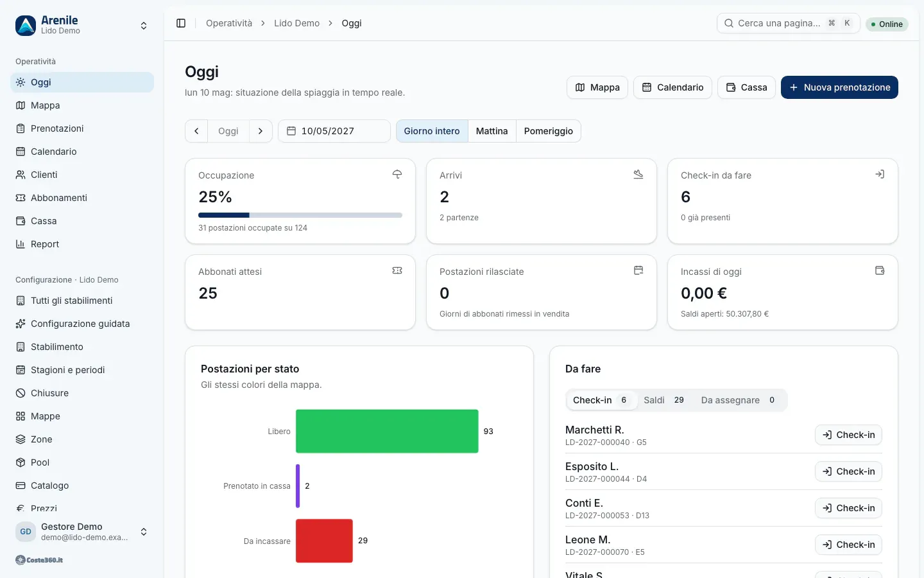Switch to the Check-in tab
924x578 pixels.
tap(601, 400)
